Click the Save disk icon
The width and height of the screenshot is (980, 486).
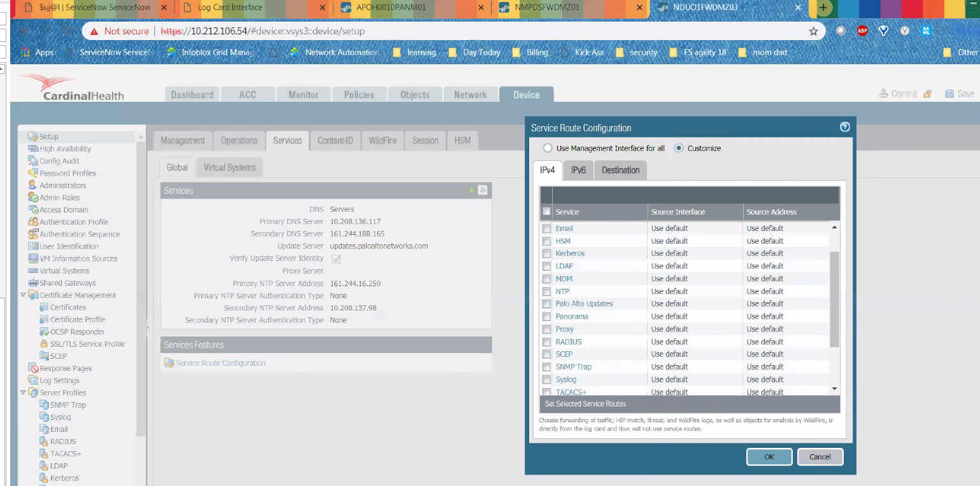pos(949,94)
